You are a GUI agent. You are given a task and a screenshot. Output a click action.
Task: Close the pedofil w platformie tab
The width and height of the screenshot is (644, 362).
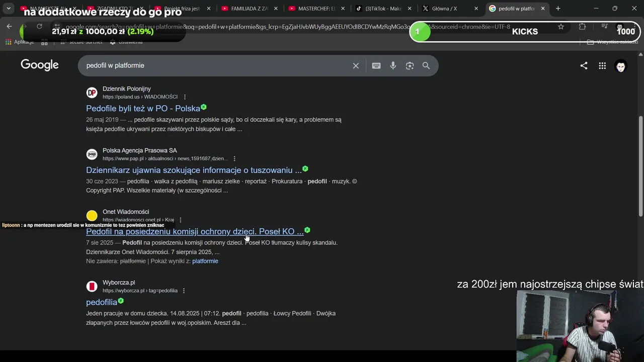pyautogui.click(x=543, y=9)
